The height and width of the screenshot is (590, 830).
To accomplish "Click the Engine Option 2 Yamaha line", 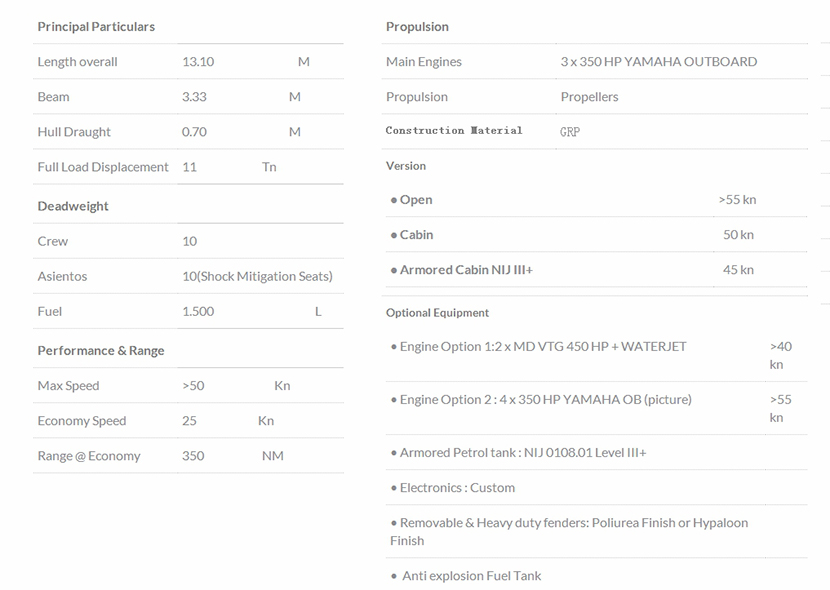I will [545, 400].
